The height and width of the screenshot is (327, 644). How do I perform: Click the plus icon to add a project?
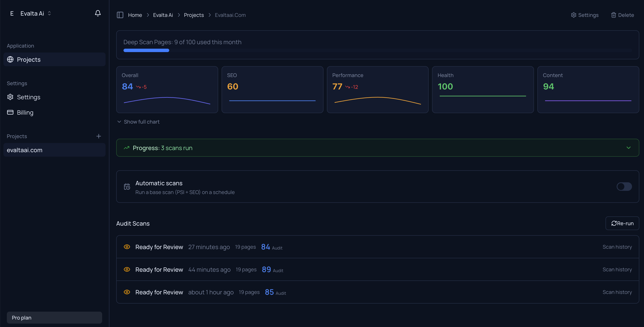point(99,136)
